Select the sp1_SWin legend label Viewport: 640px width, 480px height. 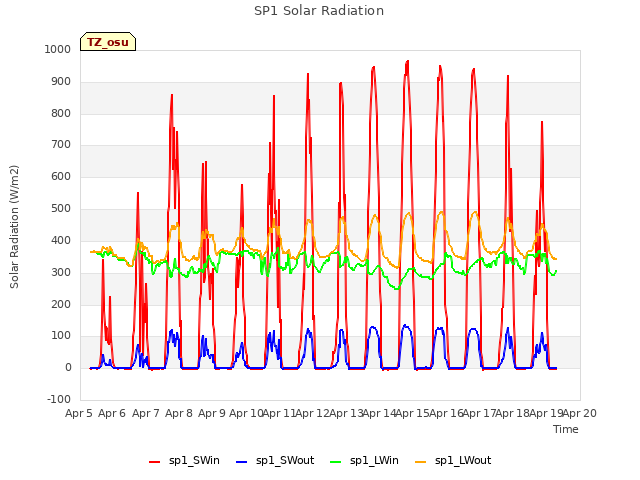coord(194,460)
